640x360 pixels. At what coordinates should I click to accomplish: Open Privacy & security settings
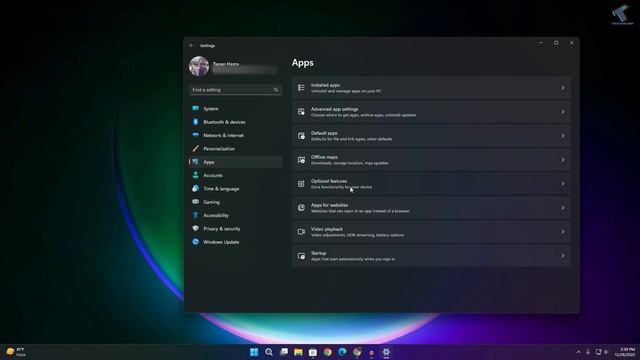(x=236, y=229)
